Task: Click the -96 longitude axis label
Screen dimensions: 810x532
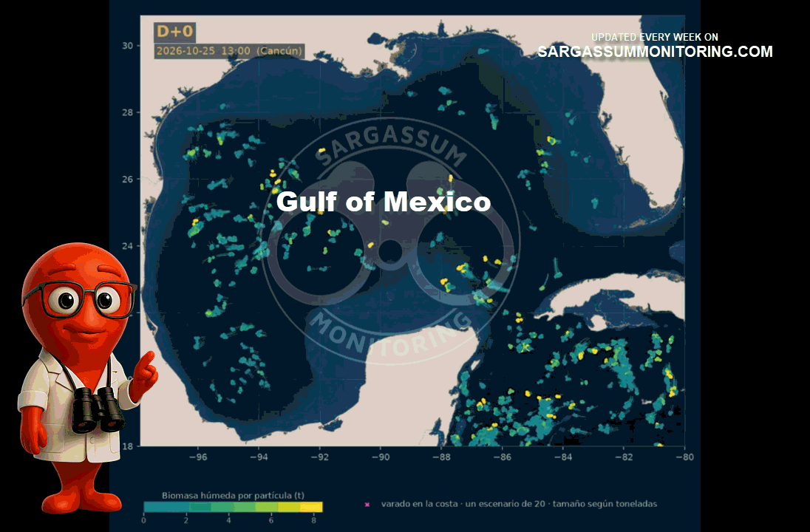Action: pyautogui.click(x=198, y=457)
